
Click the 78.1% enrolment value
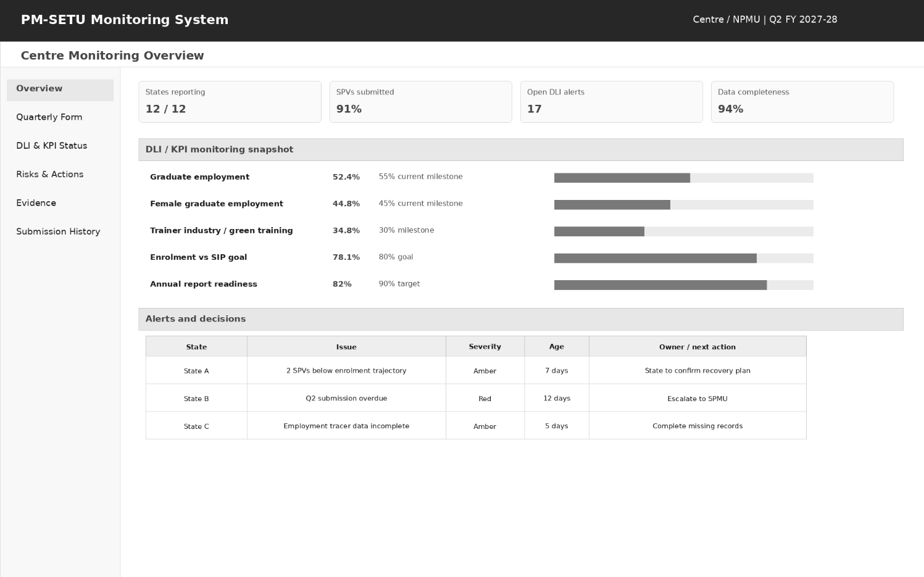pyautogui.click(x=346, y=257)
